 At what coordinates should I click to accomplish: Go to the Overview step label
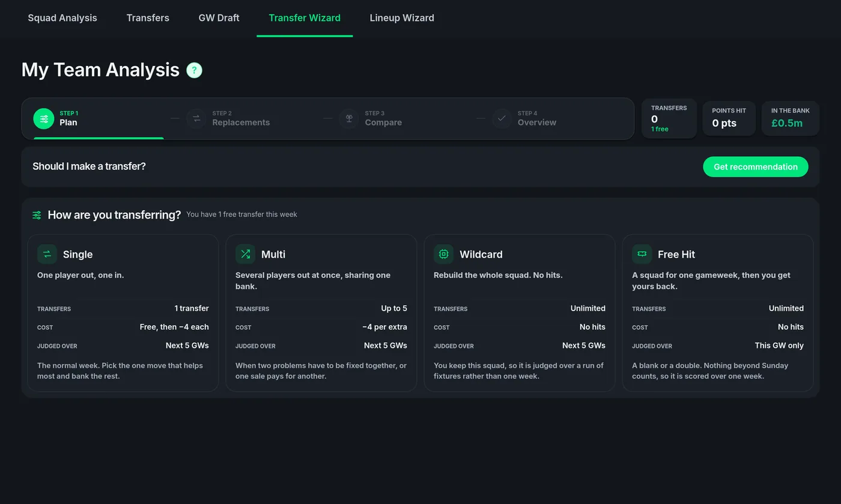(537, 123)
